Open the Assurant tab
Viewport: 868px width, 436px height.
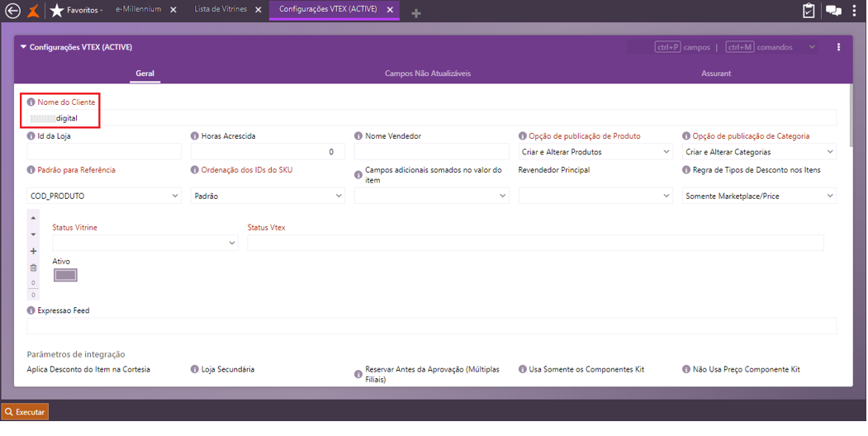click(716, 73)
